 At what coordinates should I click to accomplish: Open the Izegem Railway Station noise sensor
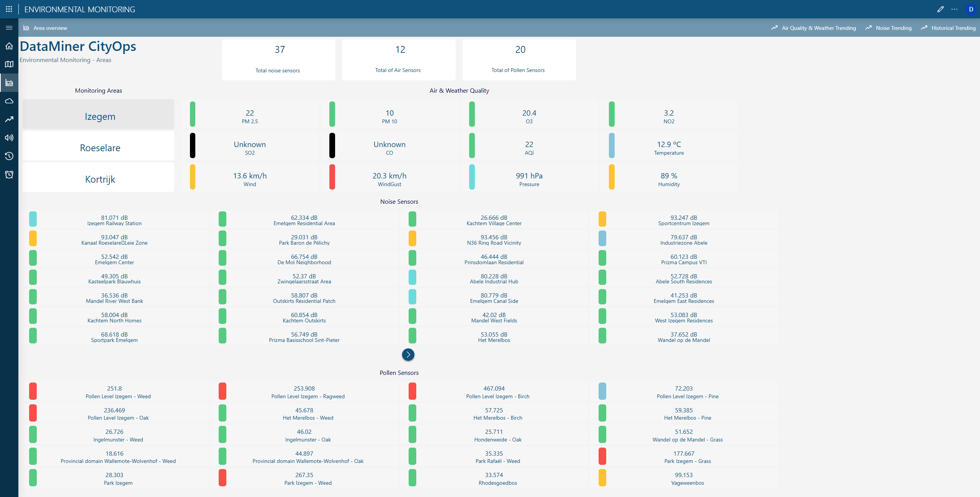(114, 220)
